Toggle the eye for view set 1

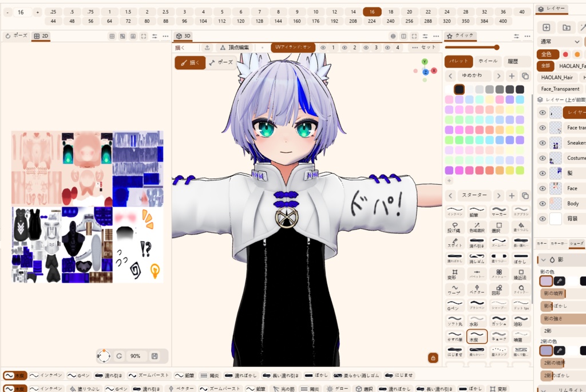tap(323, 47)
